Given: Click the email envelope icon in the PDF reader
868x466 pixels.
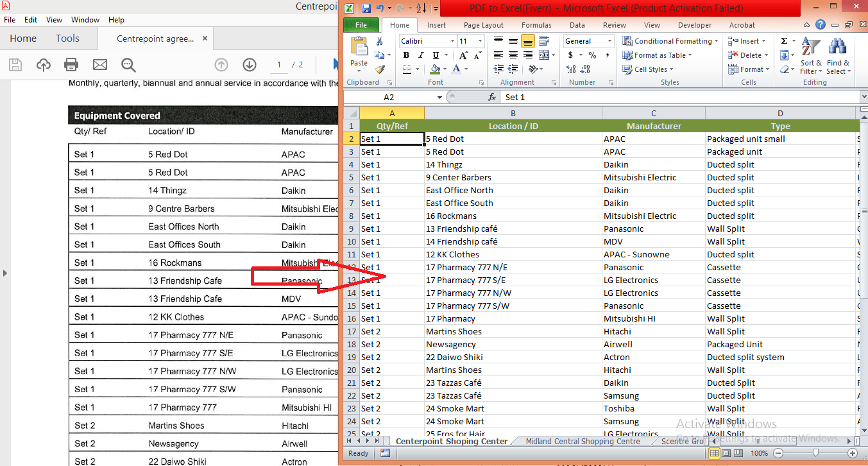Looking at the screenshot, I should 100,65.
